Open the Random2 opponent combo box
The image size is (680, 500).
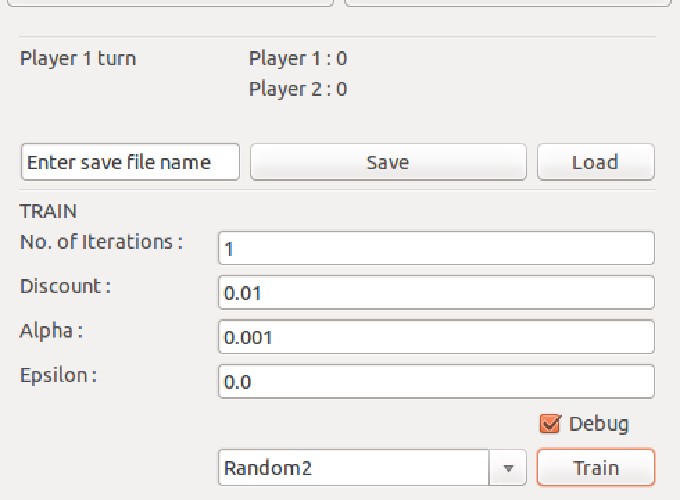tap(372, 467)
